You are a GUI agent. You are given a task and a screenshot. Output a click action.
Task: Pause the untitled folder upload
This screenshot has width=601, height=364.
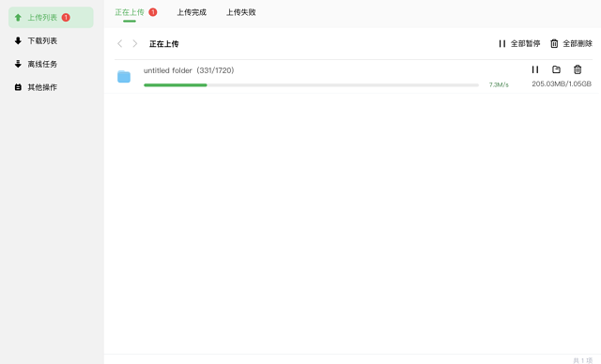click(x=535, y=69)
